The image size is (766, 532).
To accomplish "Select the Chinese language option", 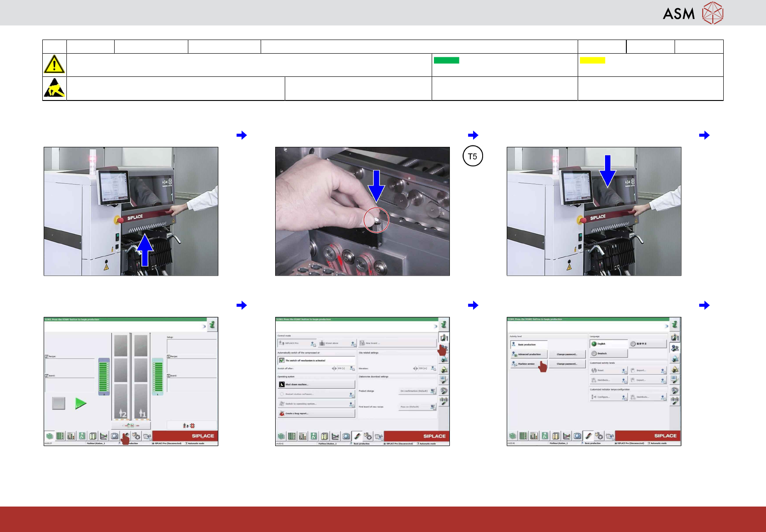I will (x=648, y=344).
